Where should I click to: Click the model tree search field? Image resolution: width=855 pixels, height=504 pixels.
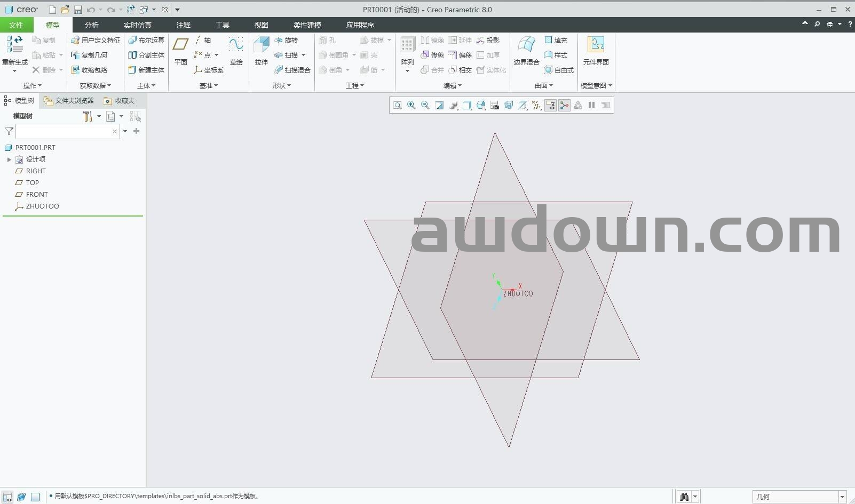pos(64,131)
